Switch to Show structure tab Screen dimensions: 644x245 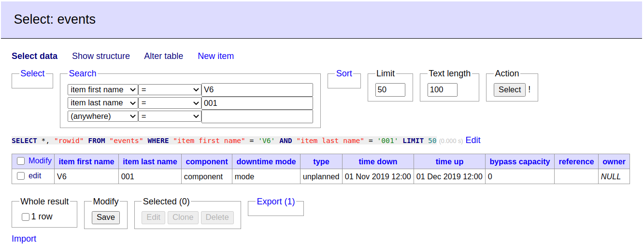click(100, 56)
